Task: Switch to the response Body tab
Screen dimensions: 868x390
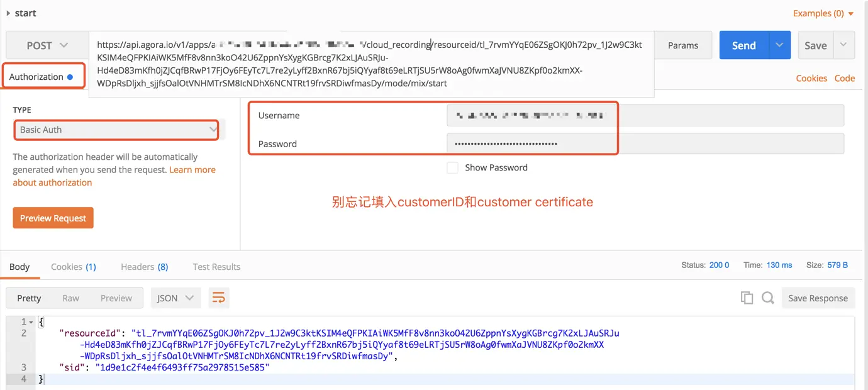Action: (x=19, y=267)
